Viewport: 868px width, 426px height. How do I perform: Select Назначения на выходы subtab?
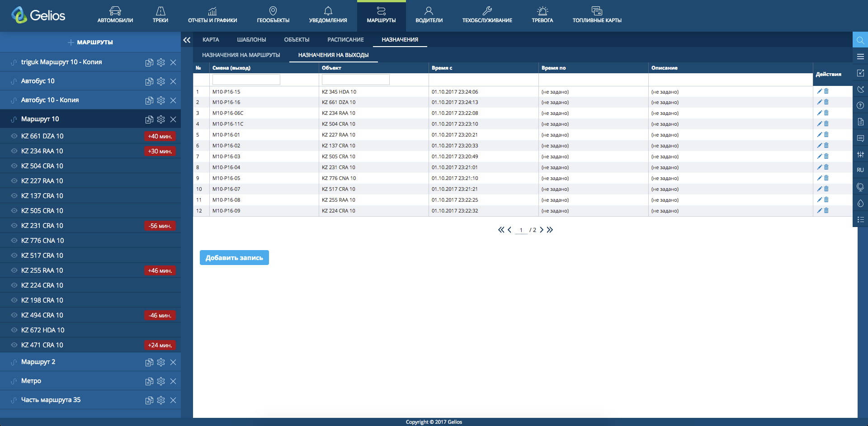tap(333, 55)
